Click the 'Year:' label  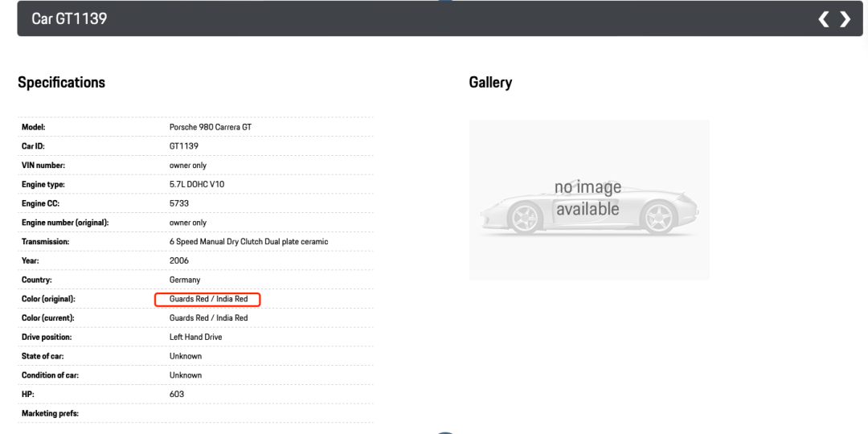[x=31, y=260]
